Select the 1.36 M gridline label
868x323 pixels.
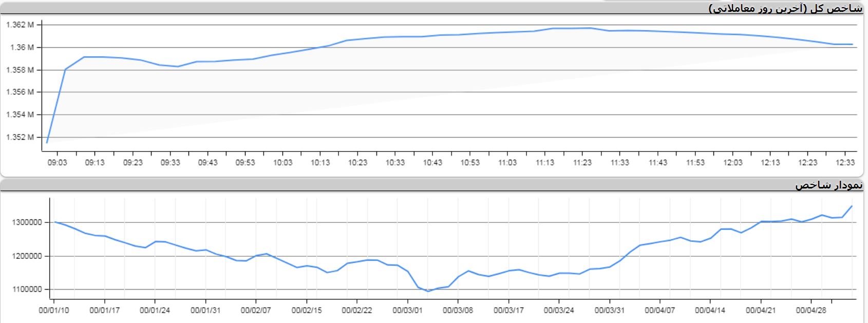[x=22, y=47]
